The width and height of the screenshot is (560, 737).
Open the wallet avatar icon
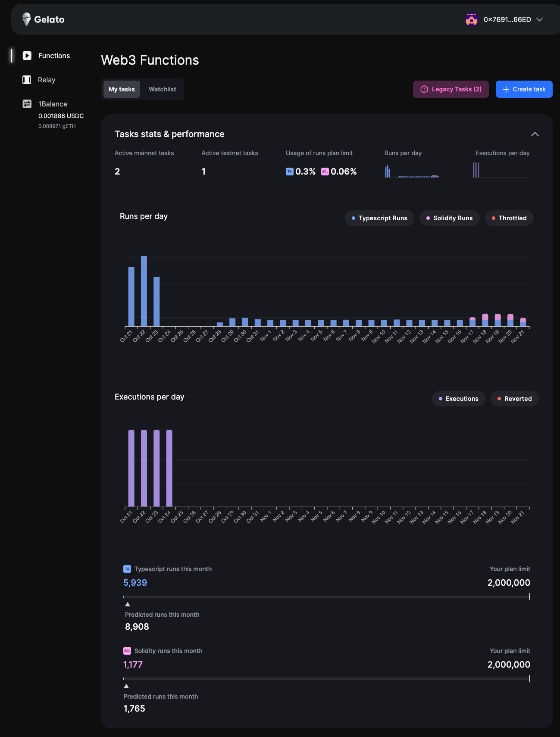tap(472, 19)
